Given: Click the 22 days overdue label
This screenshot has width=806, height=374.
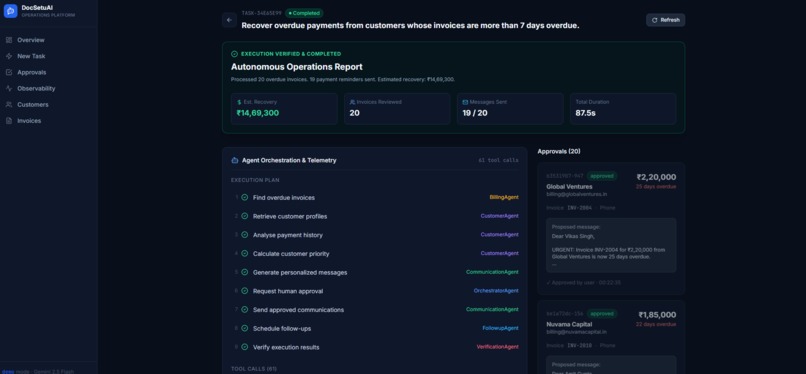Looking at the screenshot, I should click(x=656, y=324).
